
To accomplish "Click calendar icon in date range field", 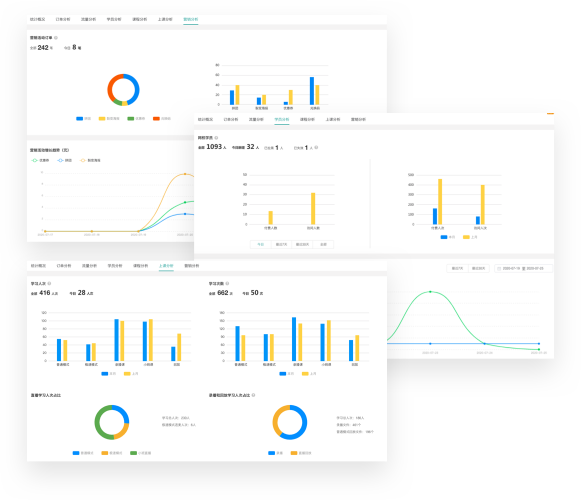I will [x=499, y=268].
